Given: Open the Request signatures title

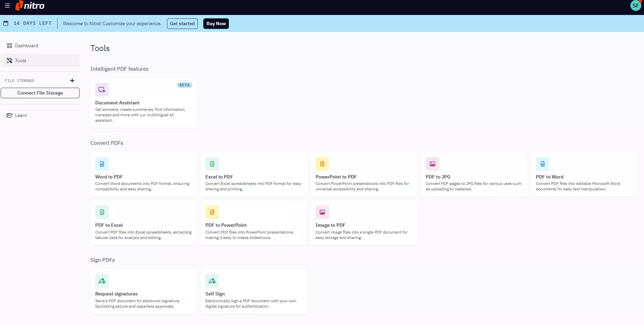Looking at the screenshot, I should tap(116, 294).
